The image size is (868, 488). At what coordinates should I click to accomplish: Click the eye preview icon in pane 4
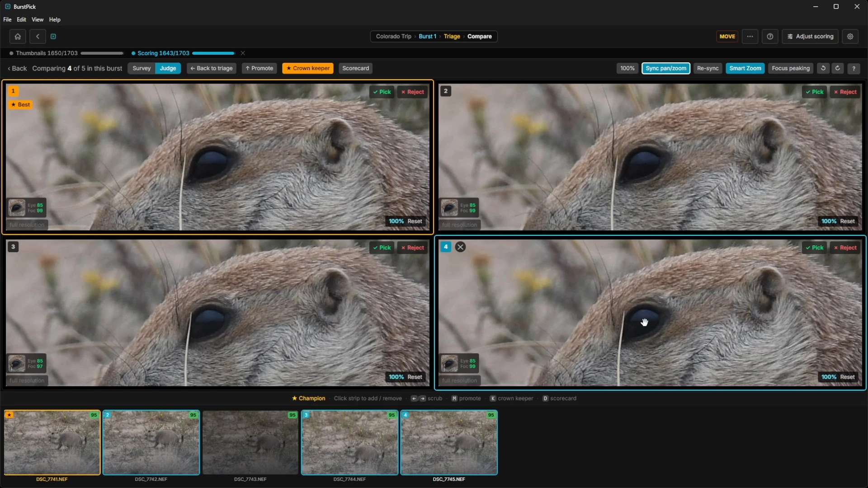(449, 363)
